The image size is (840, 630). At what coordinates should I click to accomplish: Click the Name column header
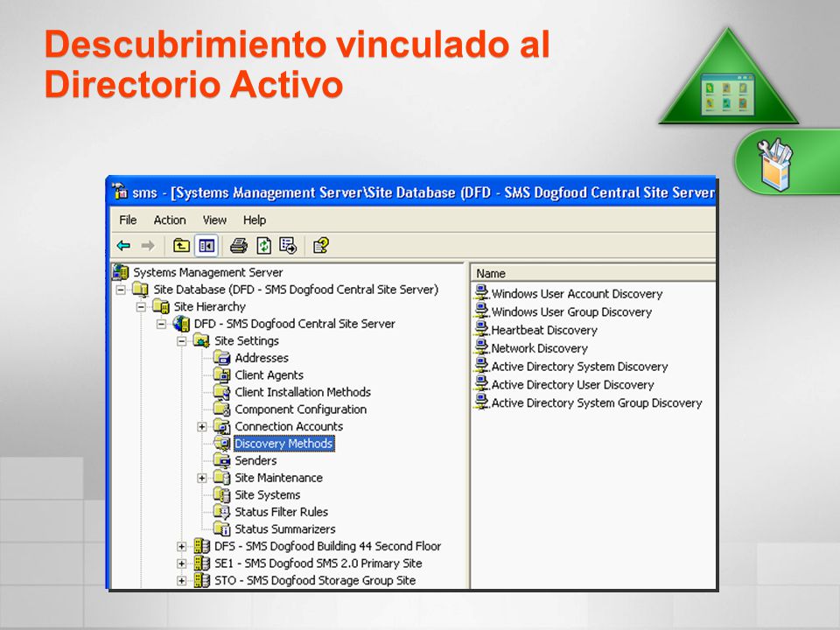click(x=593, y=274)
